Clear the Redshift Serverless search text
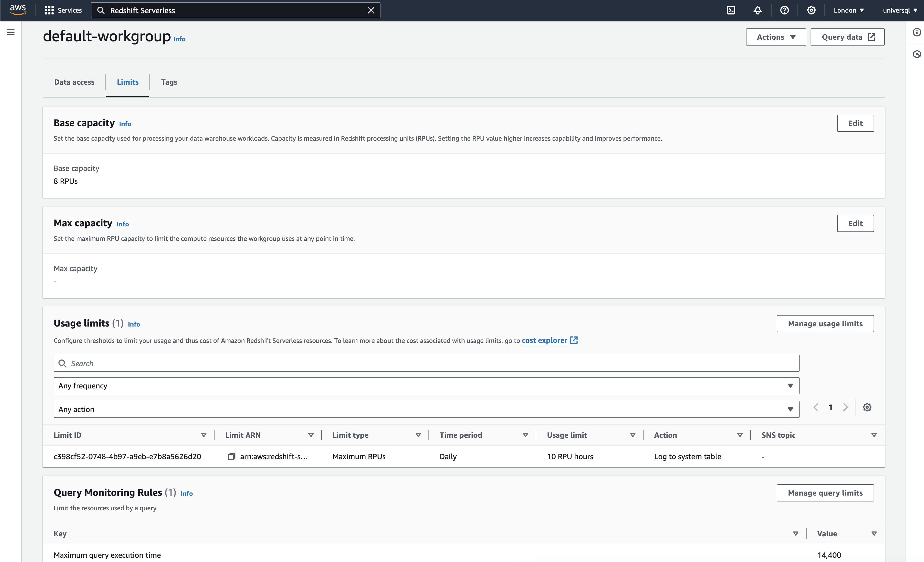The width and height of the screenshot is (924, 562). pos(371,10)
